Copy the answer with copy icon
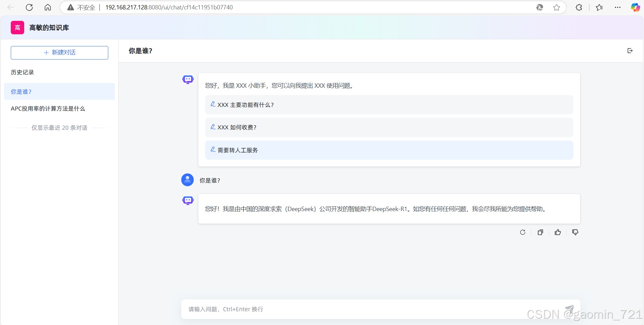Screen dimensions: 644x325 click(x=540, y=232)
